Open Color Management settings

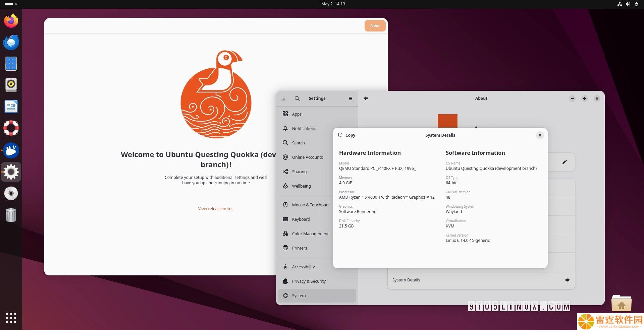pyautogui.click(x=317, y=234)
